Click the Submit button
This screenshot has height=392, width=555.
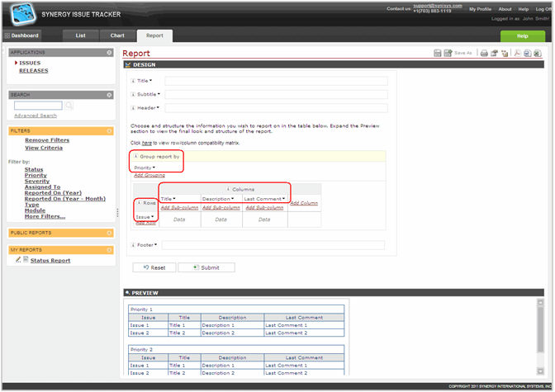click(206, 267)
